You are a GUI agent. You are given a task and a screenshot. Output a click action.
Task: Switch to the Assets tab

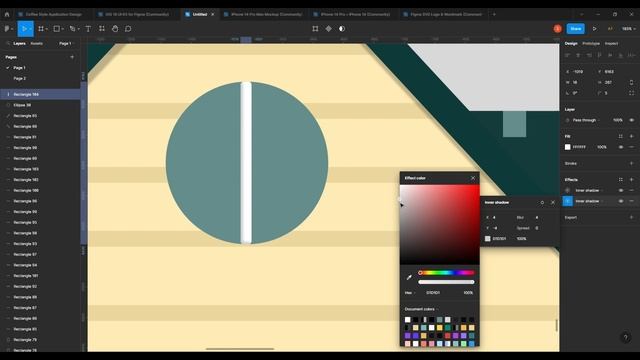tap(37, 43)
